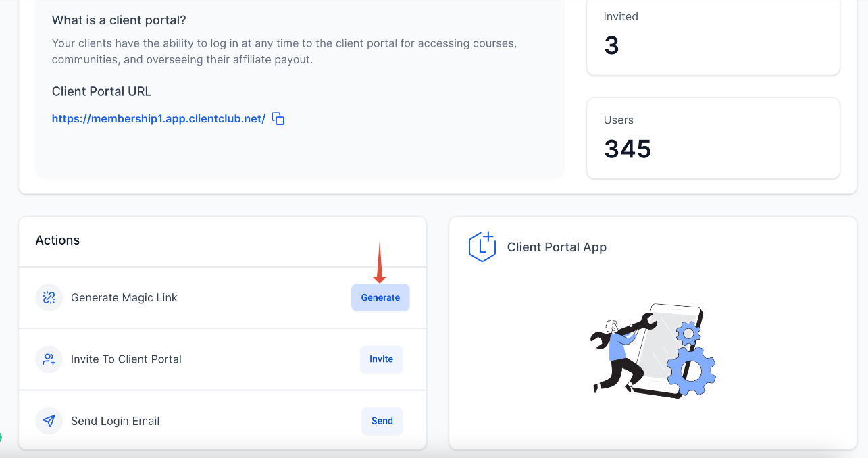Click the Invite To Client Portal label

pyautogui.click(x=126, y=359)
